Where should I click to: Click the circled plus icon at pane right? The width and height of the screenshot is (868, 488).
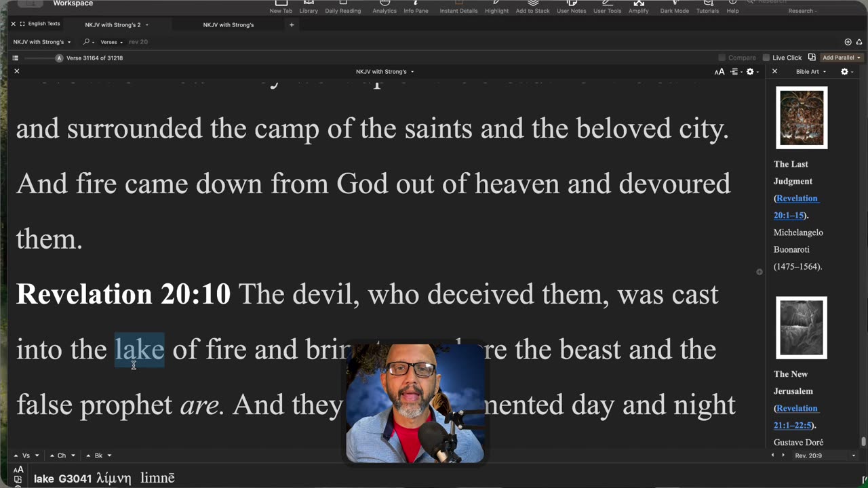[x=848, y=42]
